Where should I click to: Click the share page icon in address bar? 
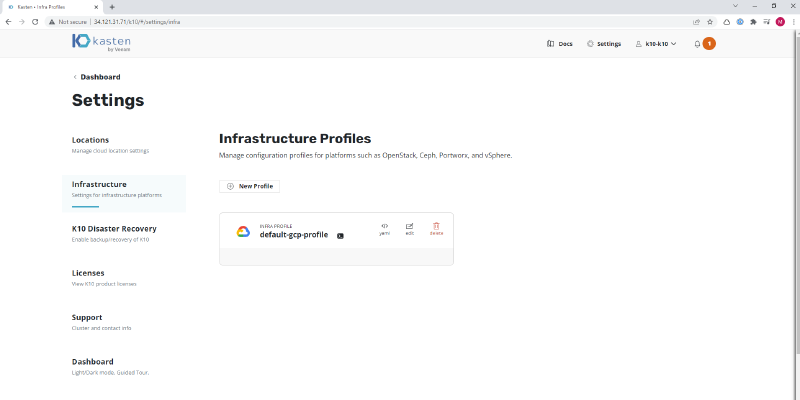tap(696, 22)
